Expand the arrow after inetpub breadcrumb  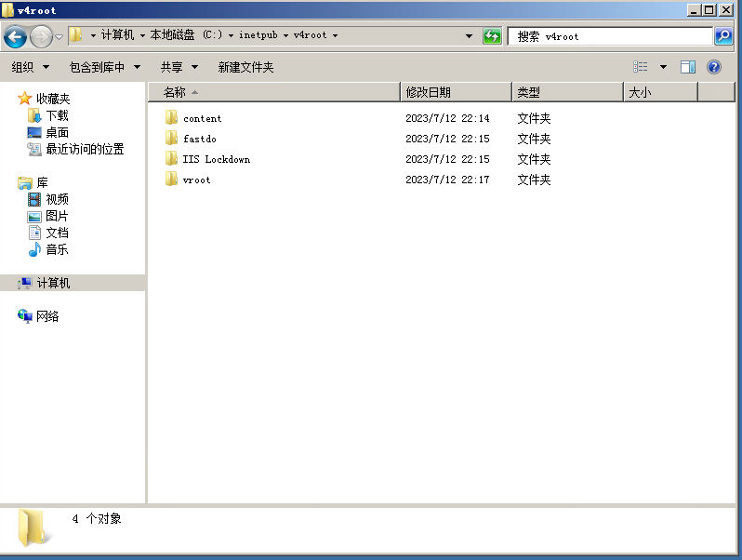[285, 35]
